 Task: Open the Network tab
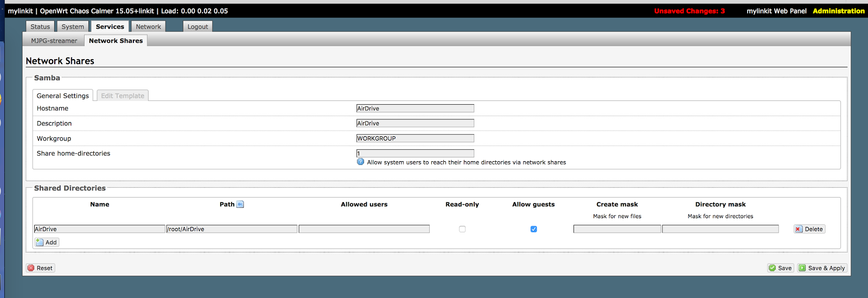[148, 27]
